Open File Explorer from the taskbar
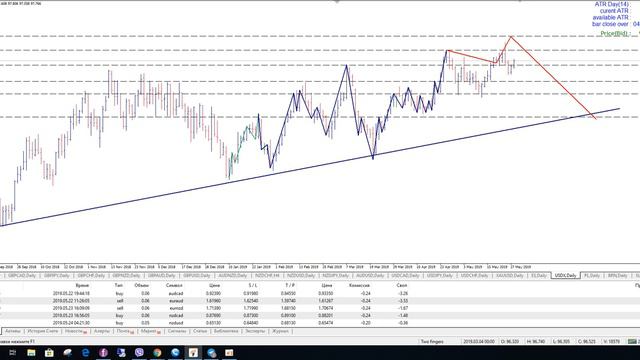 31,353
